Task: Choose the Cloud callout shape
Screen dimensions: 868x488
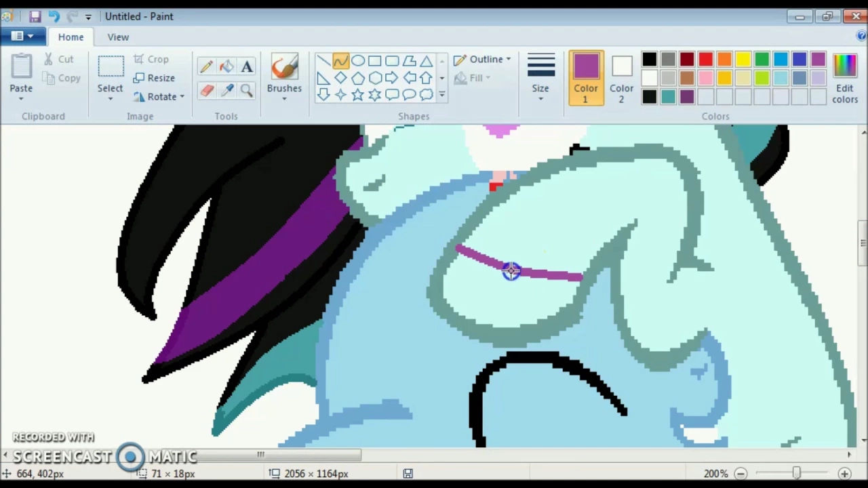Action: tap(426, 95)
